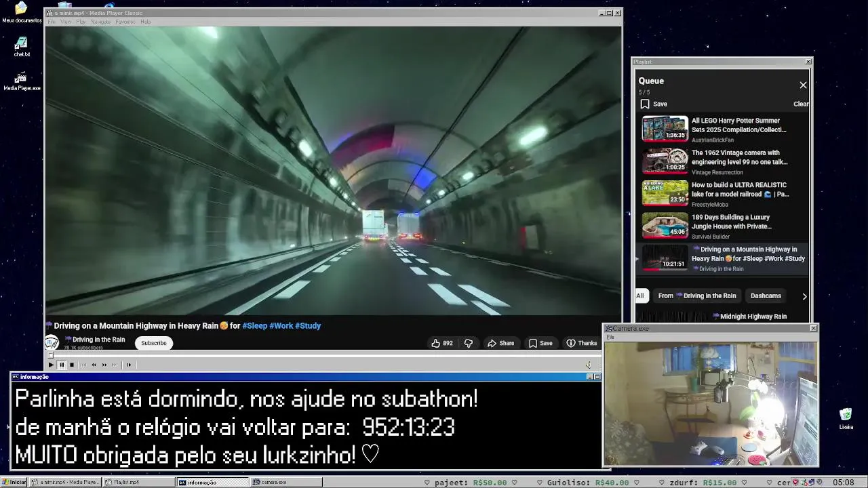This screenshot has height=488, width=868.
Task: Click the Share button under the video
Action: tap(501, 343)
